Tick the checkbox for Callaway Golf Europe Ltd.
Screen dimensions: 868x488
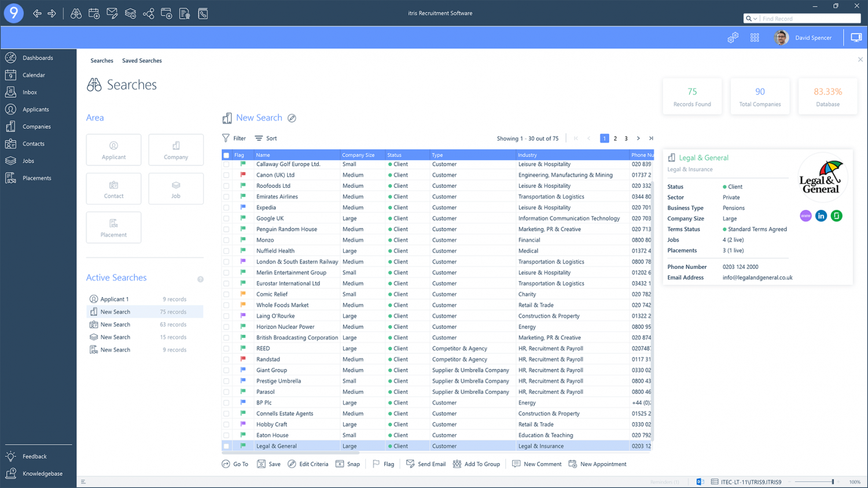point(226,164)
